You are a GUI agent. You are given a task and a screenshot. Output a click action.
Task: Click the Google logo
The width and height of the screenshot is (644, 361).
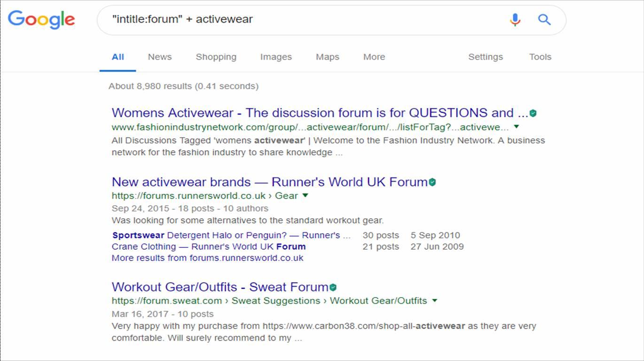(x=41, y=20)
